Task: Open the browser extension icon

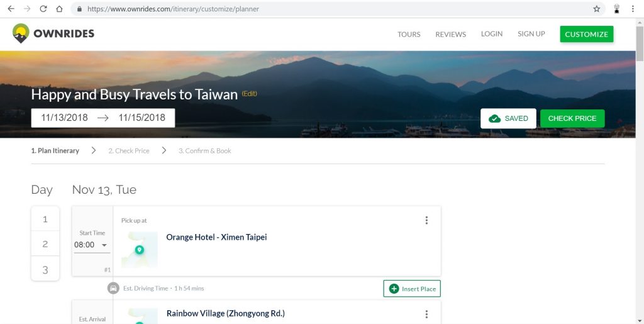Action: tap(616, 9)
